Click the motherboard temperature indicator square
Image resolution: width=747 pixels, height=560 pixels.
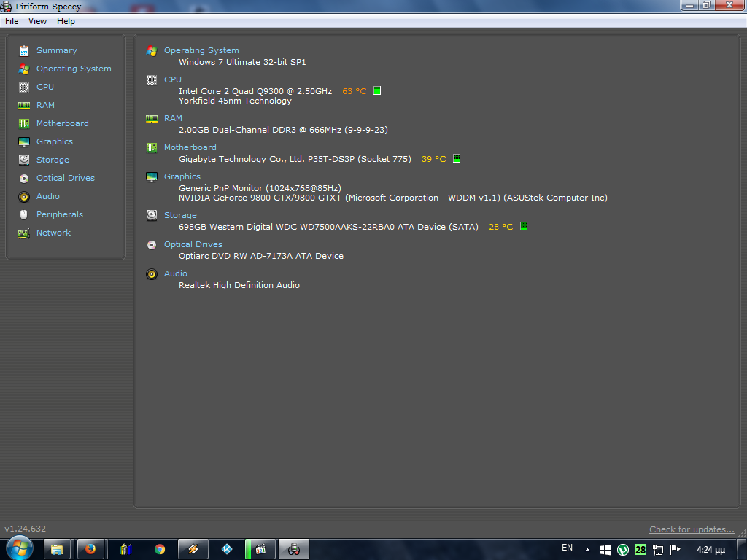[x=457, y=158]
